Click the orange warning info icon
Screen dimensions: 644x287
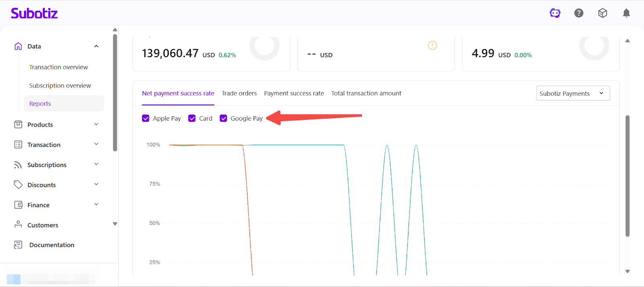pyautogui.click(x=432, y=45)
